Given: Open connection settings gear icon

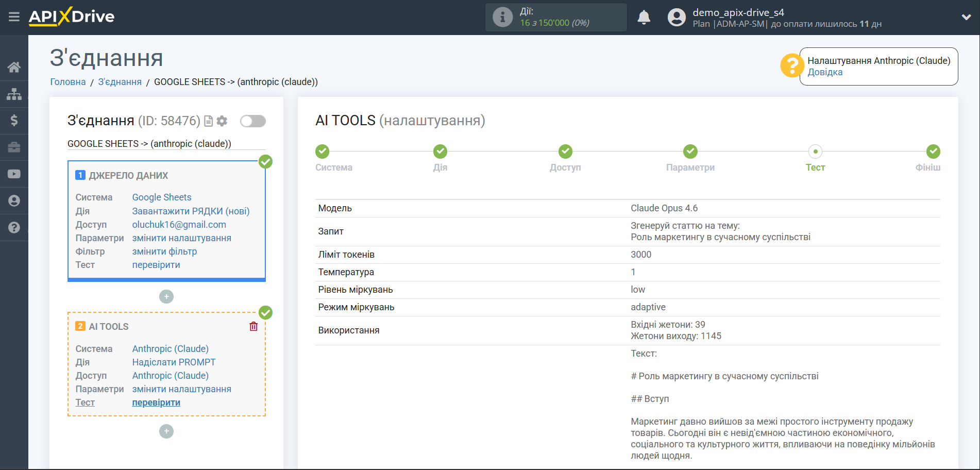Looking at the screenshot, I should point(222,121).
